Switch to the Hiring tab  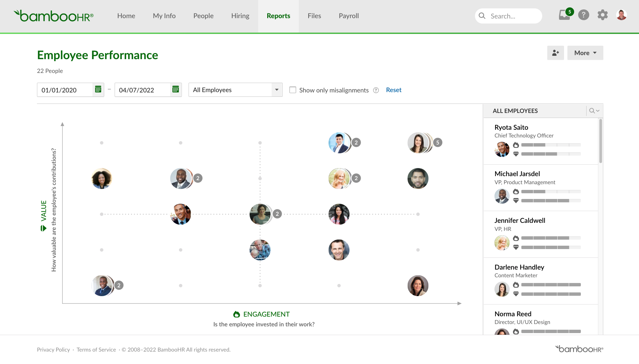pyautogui.click(x=240, y=15)
